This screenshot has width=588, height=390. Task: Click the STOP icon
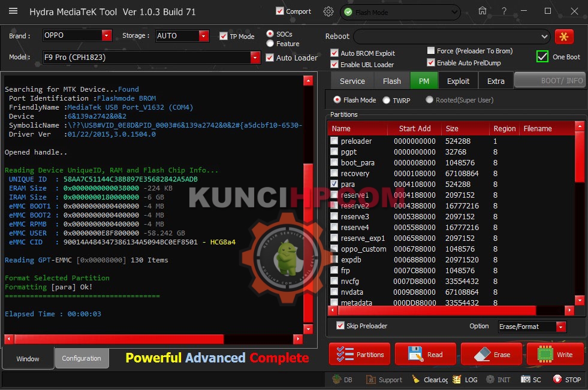(x=567, y=379)
